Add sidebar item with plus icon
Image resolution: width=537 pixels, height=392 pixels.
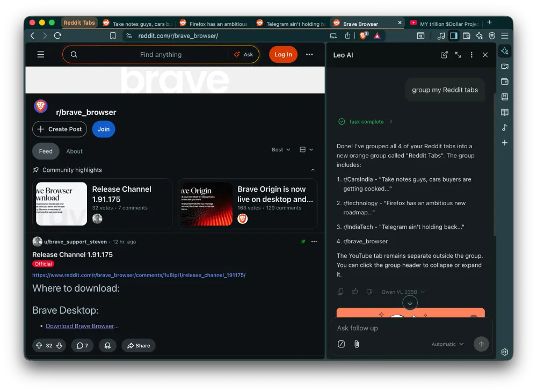[504, 143]
